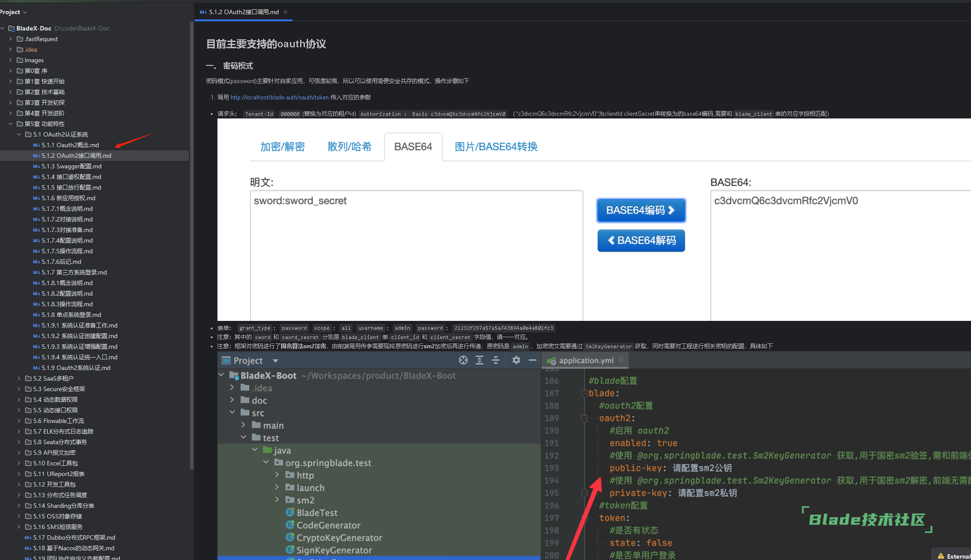Screen dimensions: 971x560
Task: Open the gear settings icon in embedded Project toolbar
Action: (516, 360)
